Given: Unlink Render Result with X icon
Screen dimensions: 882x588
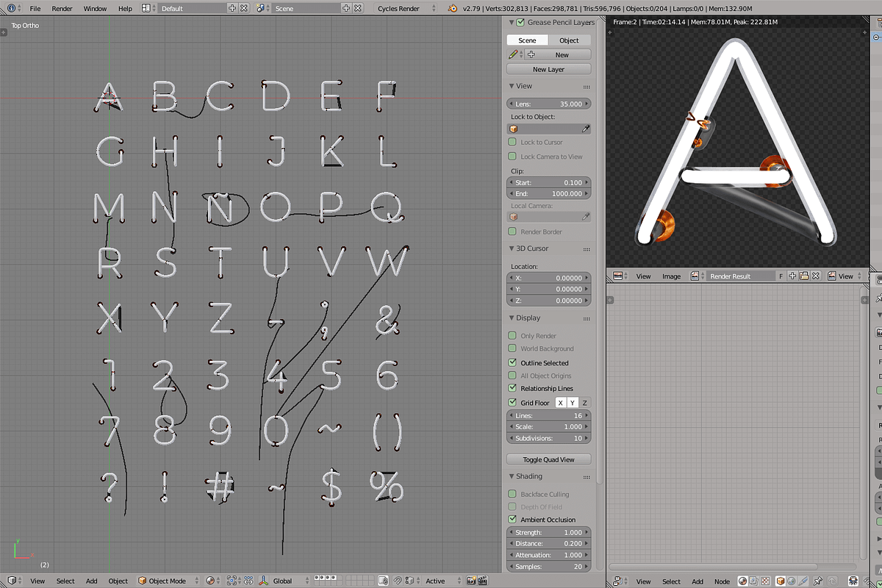Looking at the screenshot, I should [816, 276].
